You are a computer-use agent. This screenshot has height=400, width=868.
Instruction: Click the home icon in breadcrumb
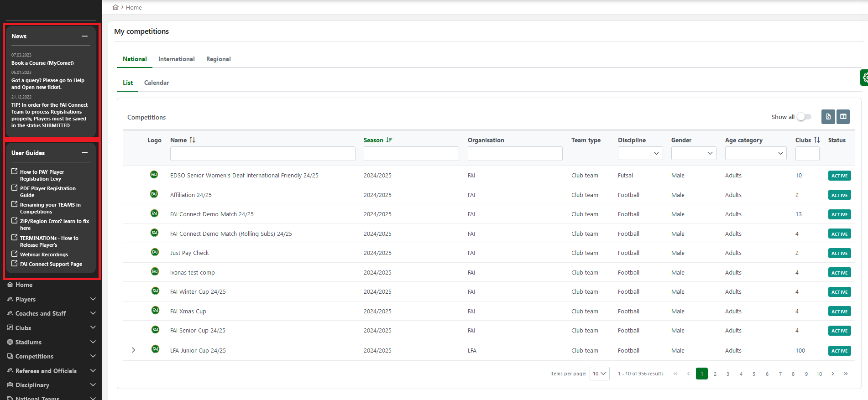(116, 7)
